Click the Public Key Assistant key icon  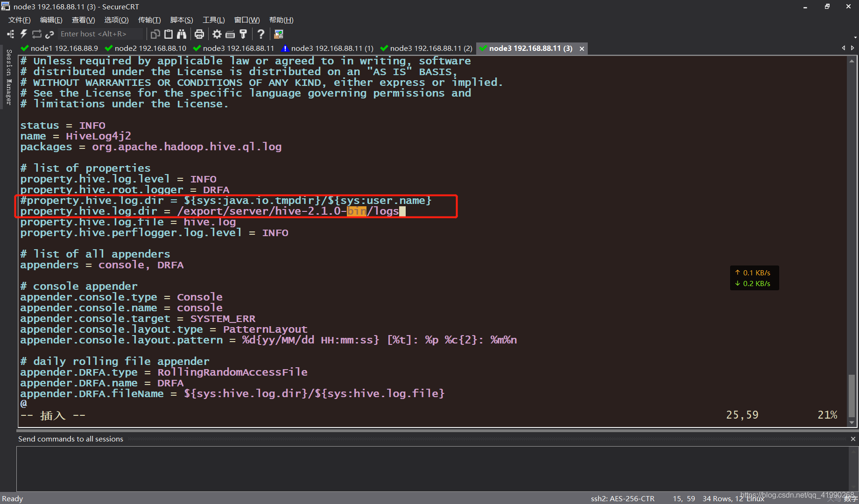(243, 34)
